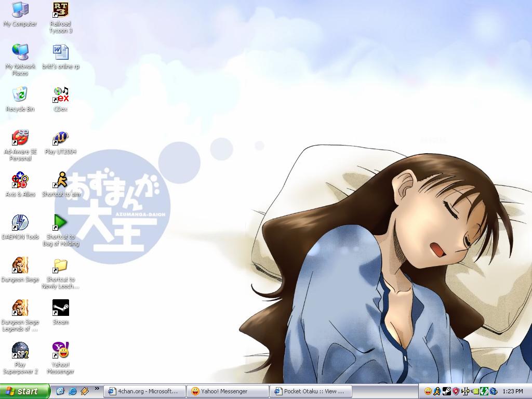The width and height of the screenshot is (532, 399).
Task: Launch the CDex shortcut
Action: point(60,99)
